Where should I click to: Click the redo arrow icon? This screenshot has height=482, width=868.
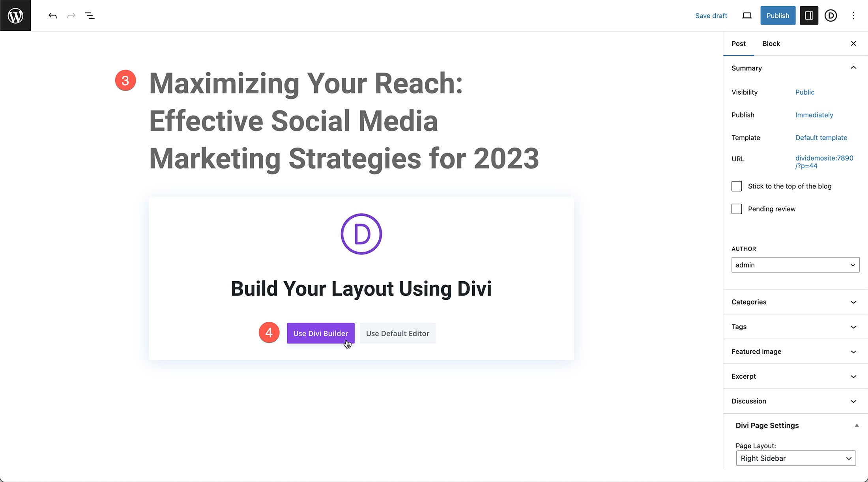[71, 15]
